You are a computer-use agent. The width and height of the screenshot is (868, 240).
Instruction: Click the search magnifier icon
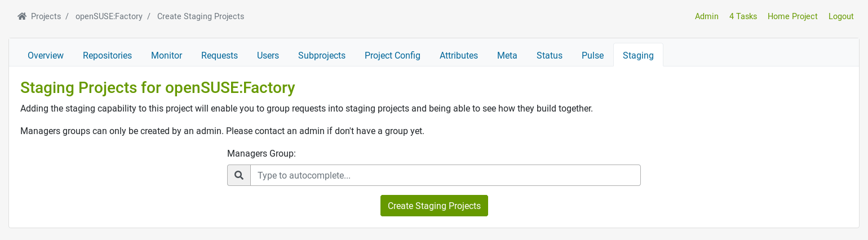(239, 175)
